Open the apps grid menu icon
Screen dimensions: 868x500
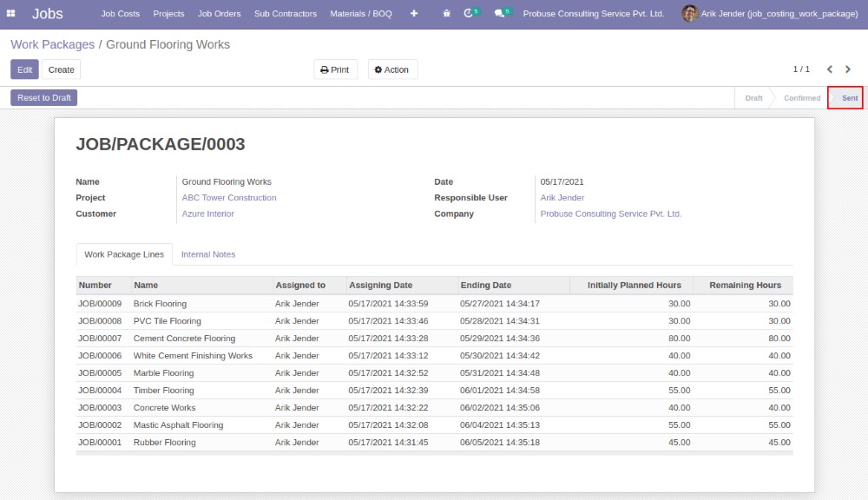click(x=11, y=14)
